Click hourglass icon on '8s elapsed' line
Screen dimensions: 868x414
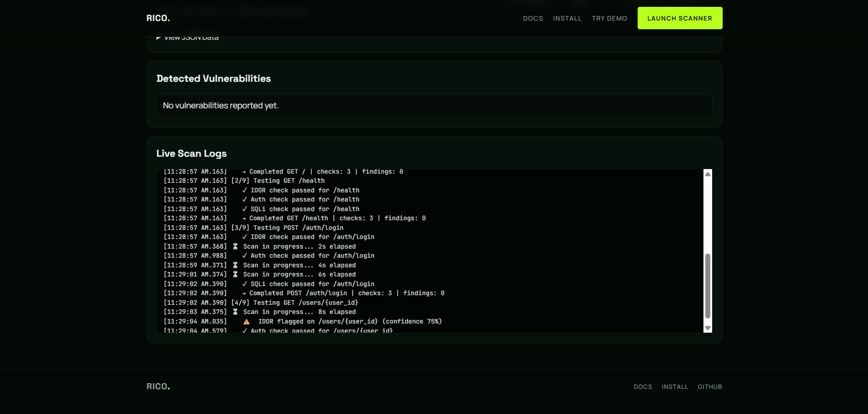coord(235,312)
